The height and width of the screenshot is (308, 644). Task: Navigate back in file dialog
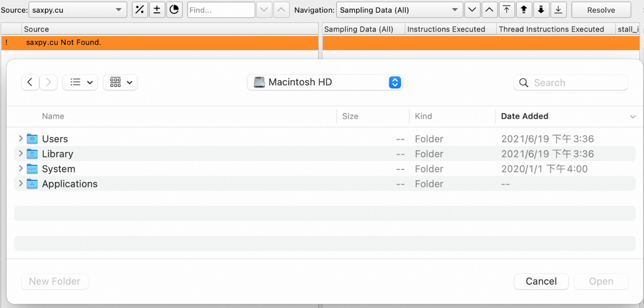(x=30, y=82)
